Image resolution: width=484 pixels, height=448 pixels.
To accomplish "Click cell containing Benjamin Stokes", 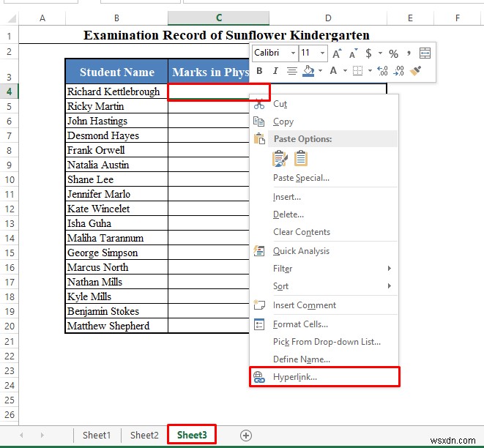I will pyautogui.click(x=116, y=311).
